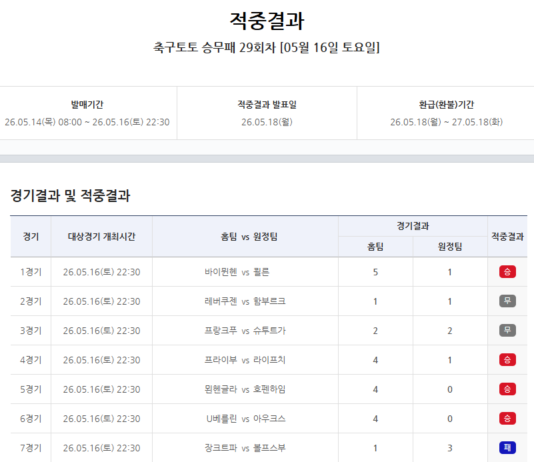Click the red 승 badge for 5경기

507,389
